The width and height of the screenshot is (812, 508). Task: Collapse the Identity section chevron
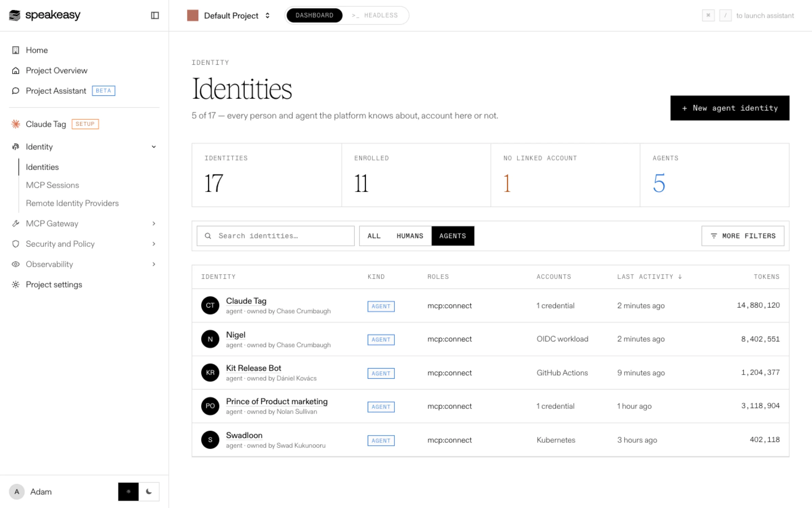154,147
